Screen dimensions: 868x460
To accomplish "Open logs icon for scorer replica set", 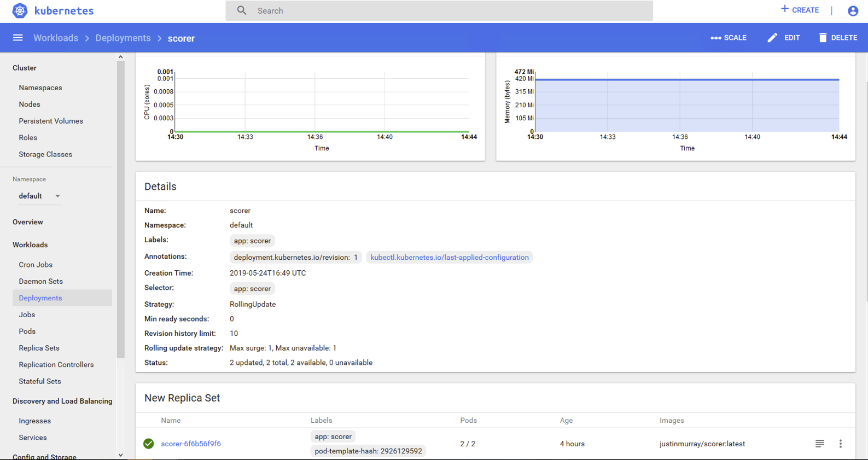I will coord(819,444).
